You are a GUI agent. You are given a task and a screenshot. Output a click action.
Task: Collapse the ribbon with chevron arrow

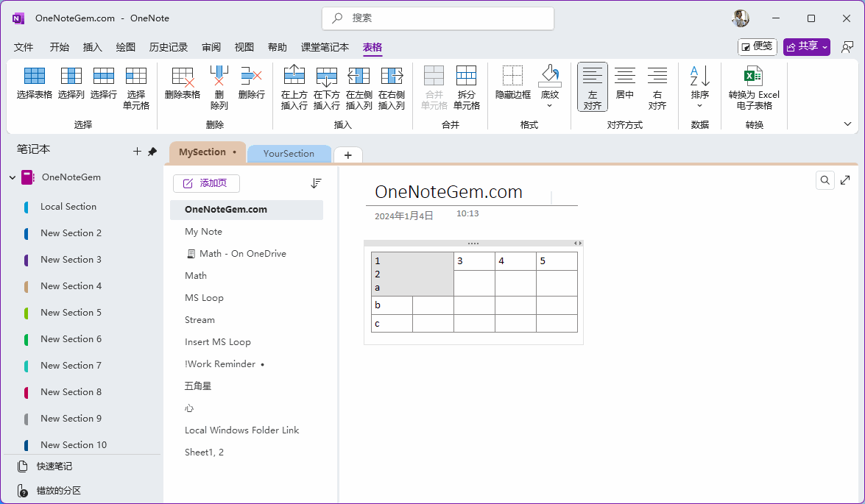847,124
